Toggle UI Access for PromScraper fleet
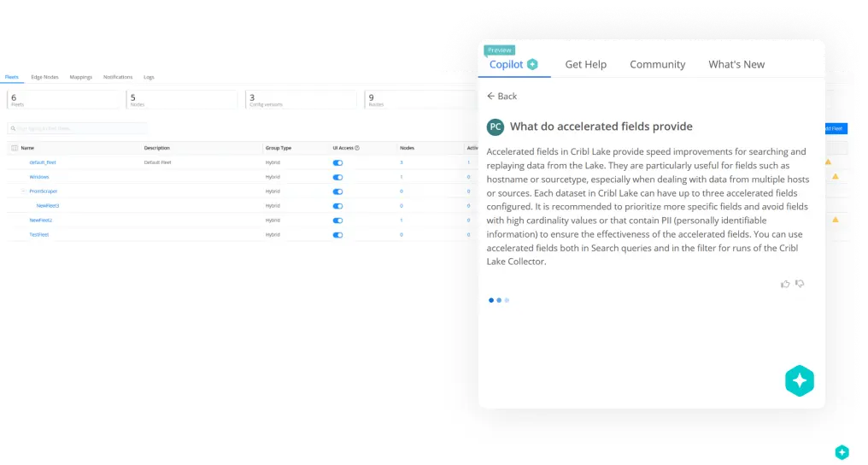This screenshot has width=868, height=465. [337, 191]
